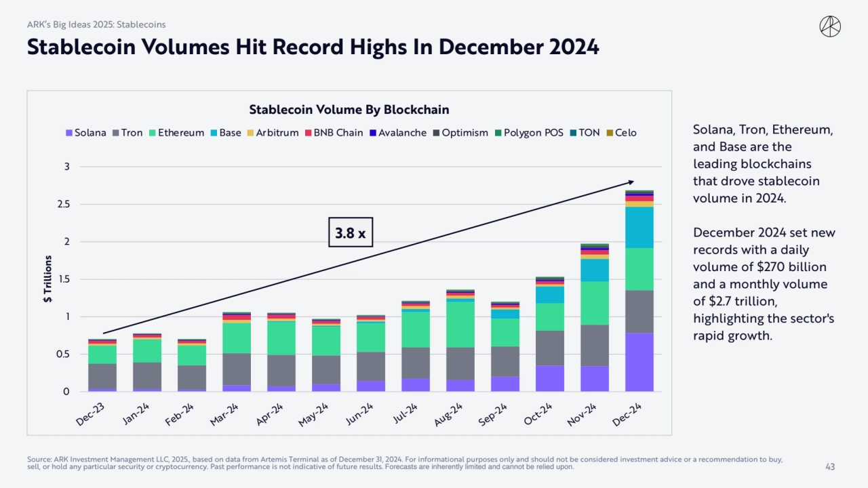868x488 pixels.
Task: Click the '3.8 x' growth label
Action: (351, 232)
